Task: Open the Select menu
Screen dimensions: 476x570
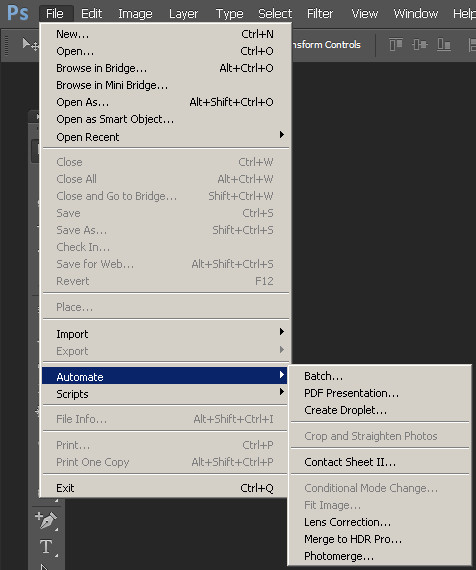Action: (275, 14)
